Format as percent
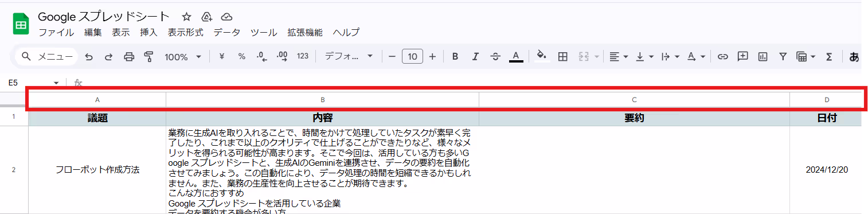This screenshot has height=214, width=868. [242, 56]
